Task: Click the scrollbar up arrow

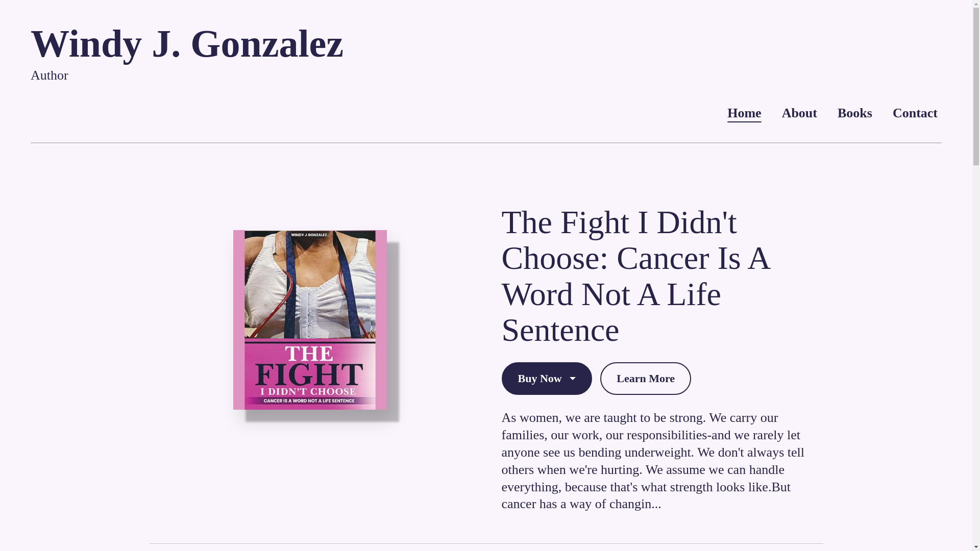Action: pyautogui.click(x=975, y=4)
